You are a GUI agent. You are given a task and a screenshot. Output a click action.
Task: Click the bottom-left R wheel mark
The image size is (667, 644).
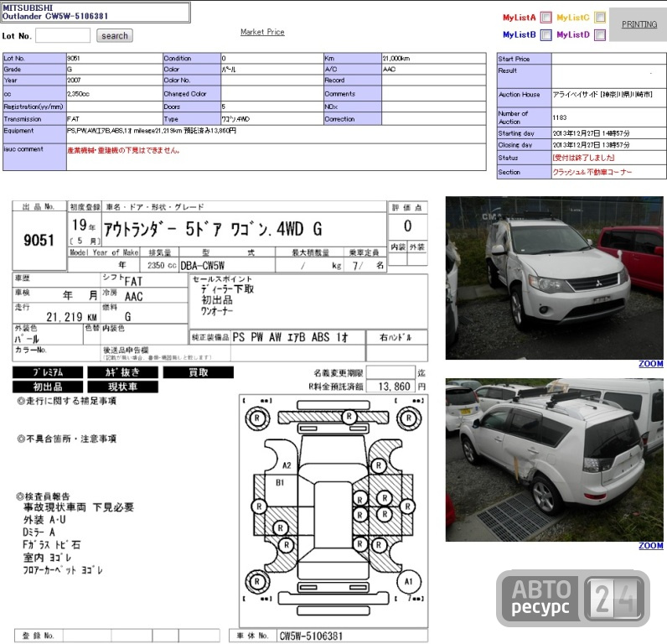[x=257, y=581]
